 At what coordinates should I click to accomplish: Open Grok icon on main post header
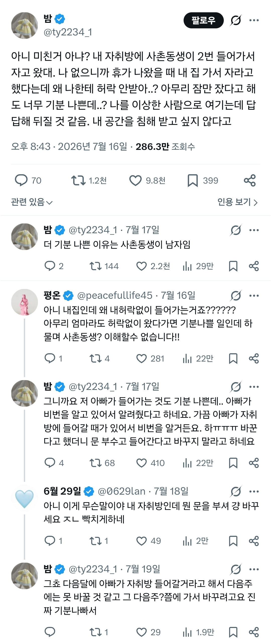pyautogui.click(x=236, y=20)
